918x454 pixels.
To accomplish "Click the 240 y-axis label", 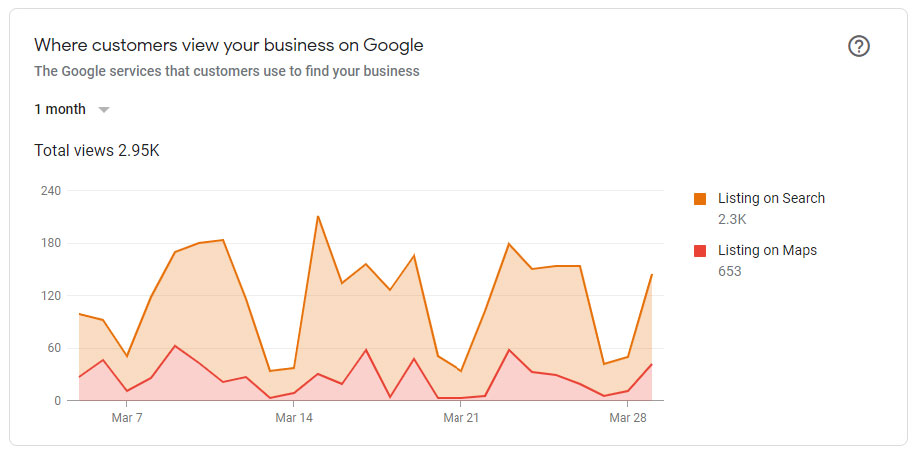I will coord(50,191).
